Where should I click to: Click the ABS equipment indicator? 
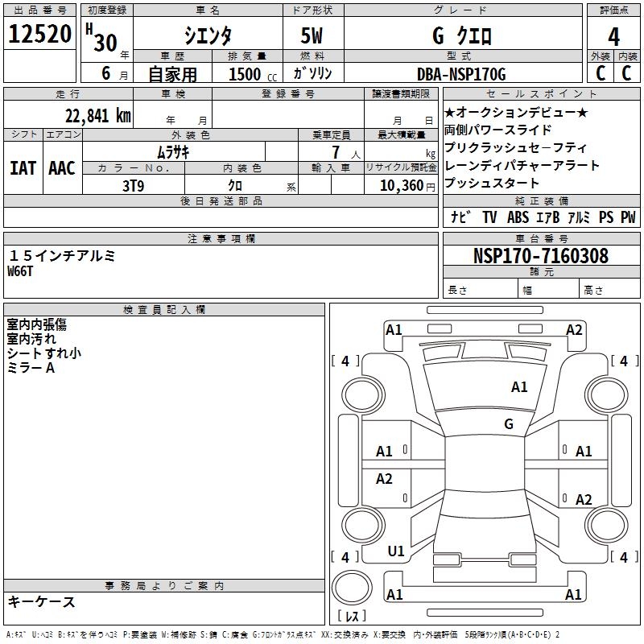click(x=518, y=217)
